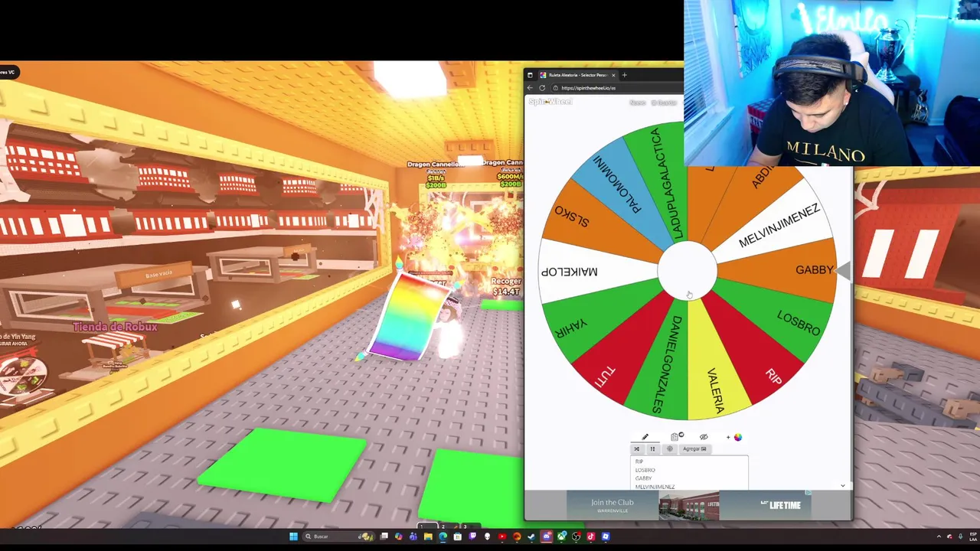The image size is (980, 551).
Task: Sort the wheel entries
Action: 652,449
